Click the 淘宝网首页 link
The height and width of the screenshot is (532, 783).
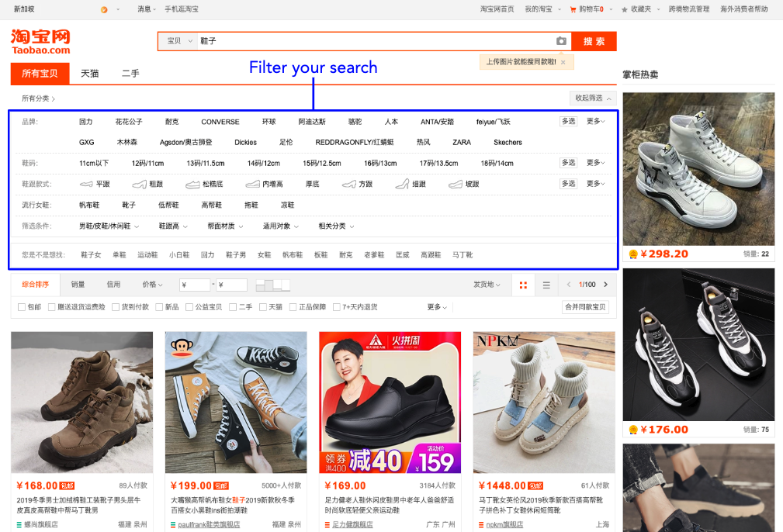(x=497, y=9)
